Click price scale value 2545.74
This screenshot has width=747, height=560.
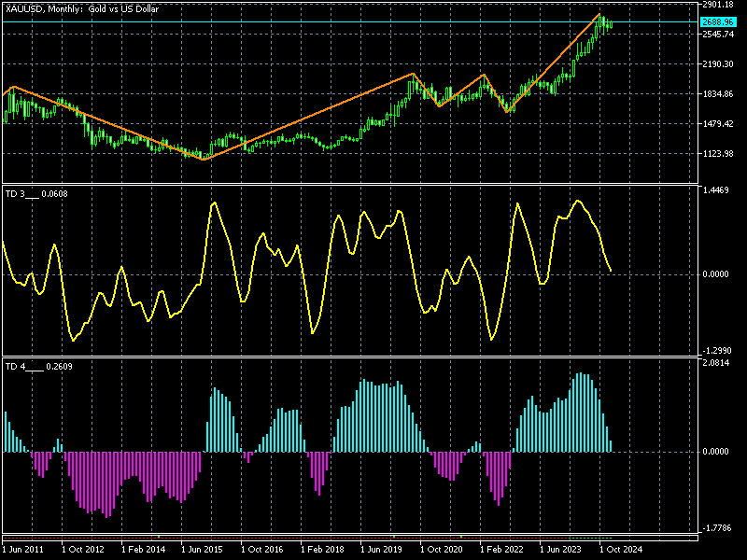(718, 35)
